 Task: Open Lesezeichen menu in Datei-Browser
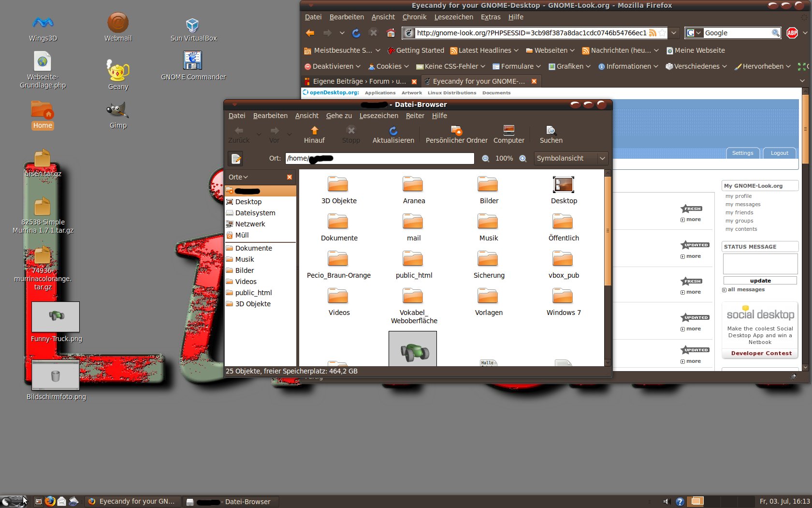coord(378,116)
